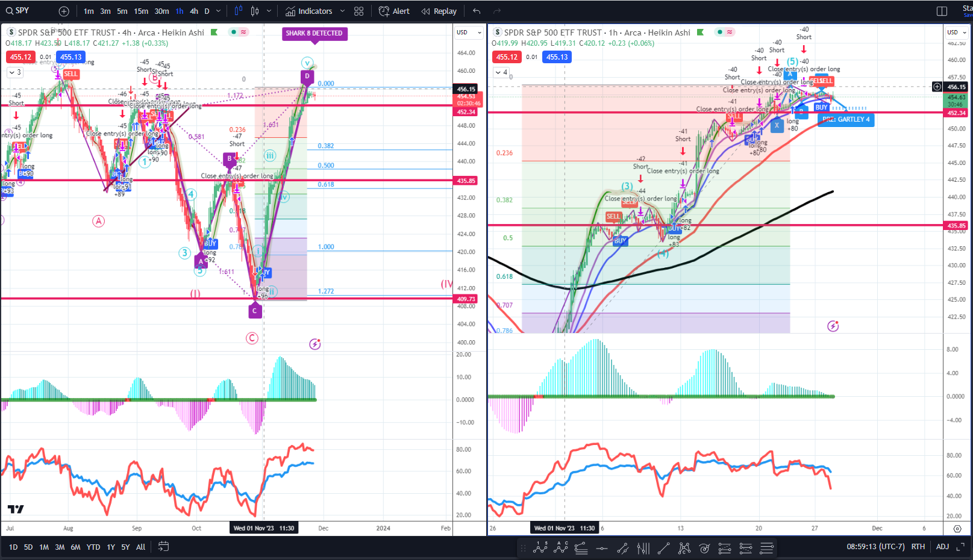Select the candlestick chart style icon

(255, 11)
